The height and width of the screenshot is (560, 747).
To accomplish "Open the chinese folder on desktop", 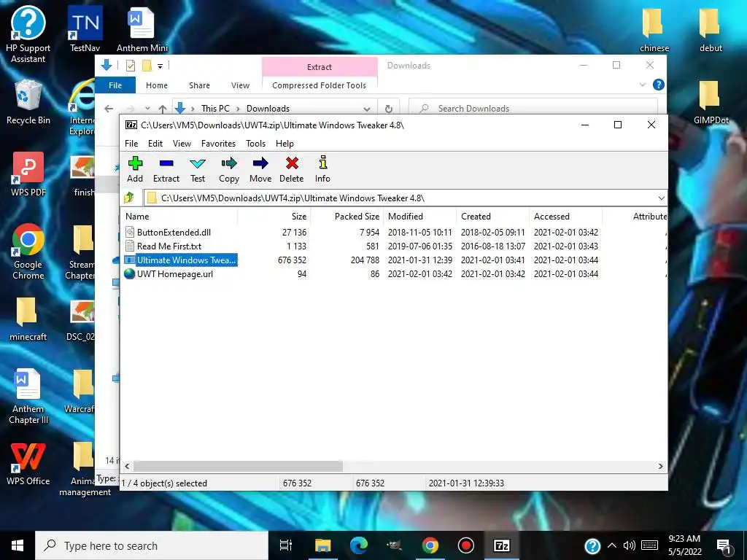I will click(654, 29).
